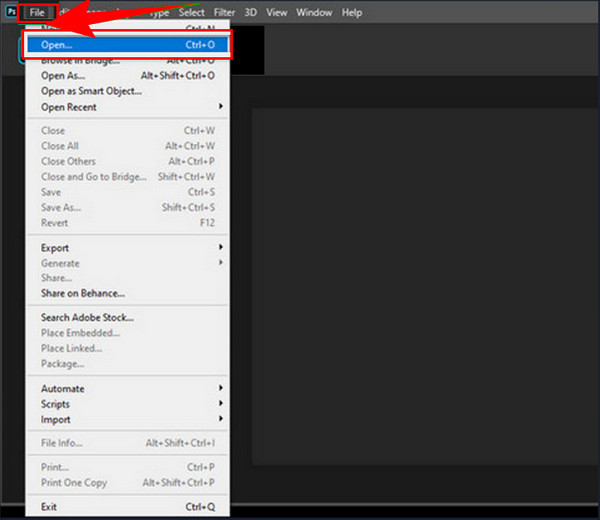Expand the Open Recent submenu
Viewport: 600px width, 520px height.
127,107
